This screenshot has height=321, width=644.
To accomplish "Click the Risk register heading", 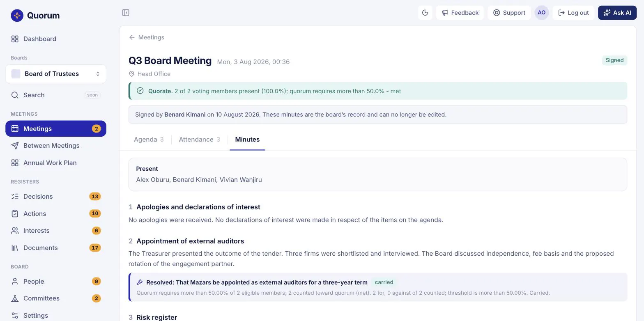I will coord(156,317).
